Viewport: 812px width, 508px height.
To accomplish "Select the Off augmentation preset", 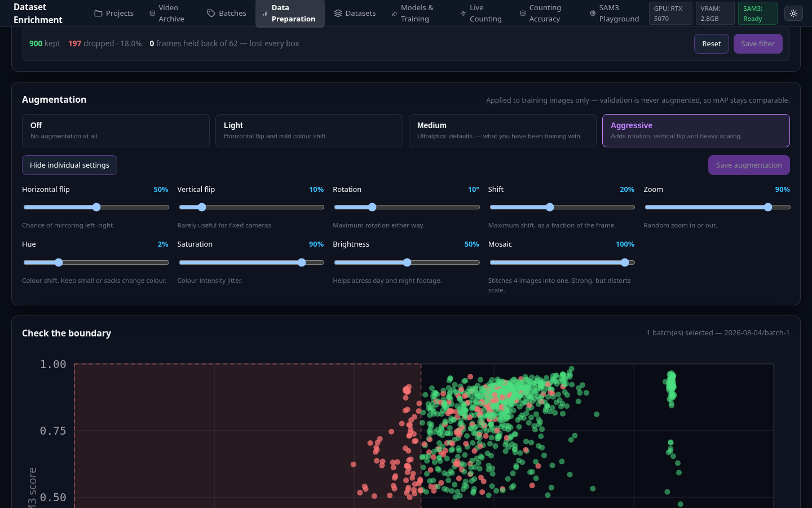I will [x=116, y=130].
